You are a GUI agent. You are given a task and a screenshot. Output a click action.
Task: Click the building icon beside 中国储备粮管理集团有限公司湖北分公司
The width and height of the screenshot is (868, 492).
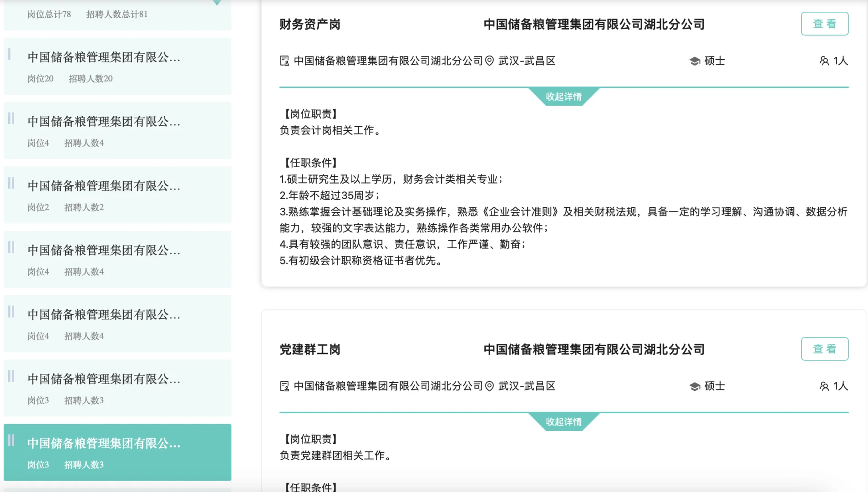click(285, 60)
